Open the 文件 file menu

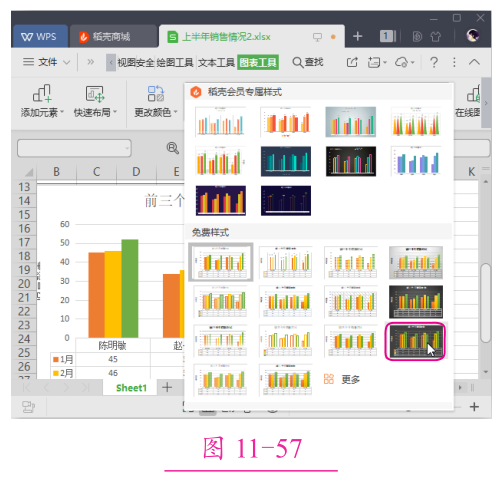pyautogui.click(x=47, y=62)
